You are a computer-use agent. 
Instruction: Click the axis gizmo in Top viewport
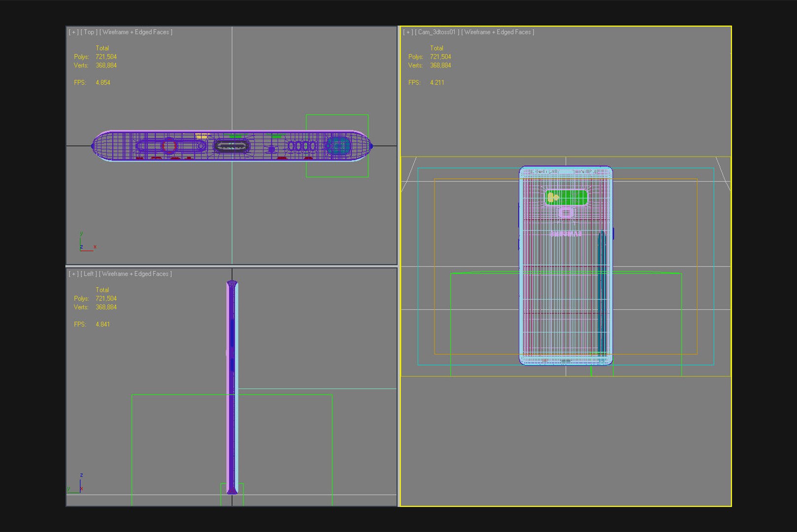coord(87,242)
